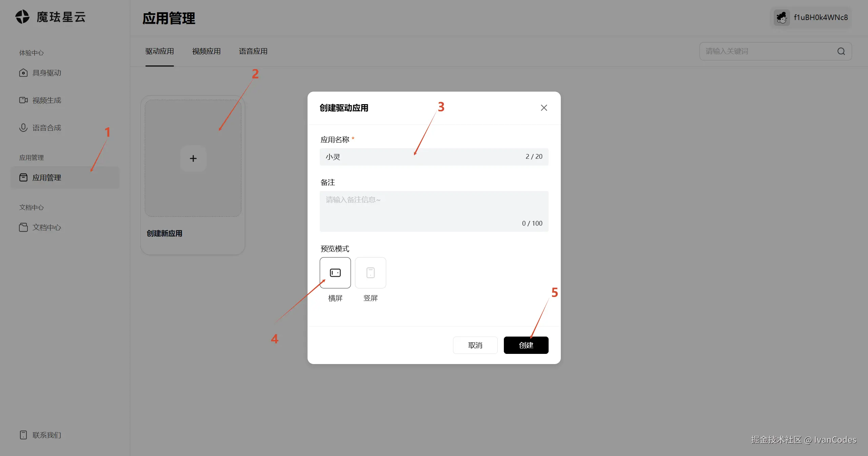
Task: Focus the 应用名称 input field
Action: (434, 157)
